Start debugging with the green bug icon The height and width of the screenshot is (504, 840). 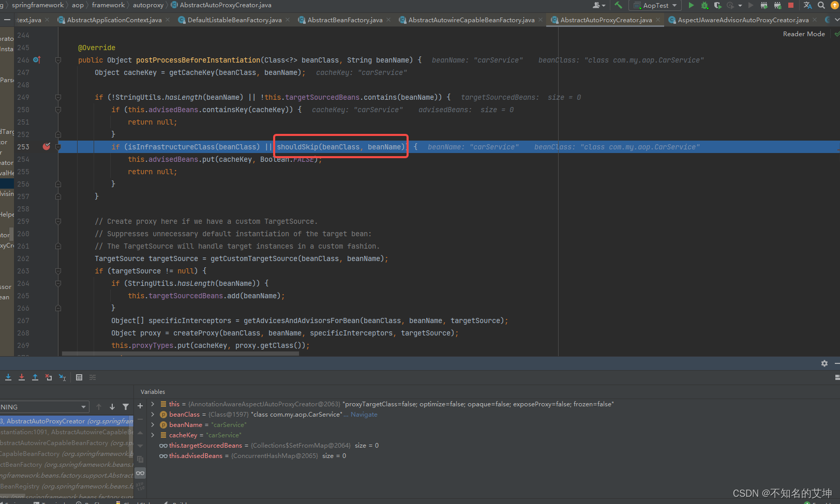(x=704, y=5)
